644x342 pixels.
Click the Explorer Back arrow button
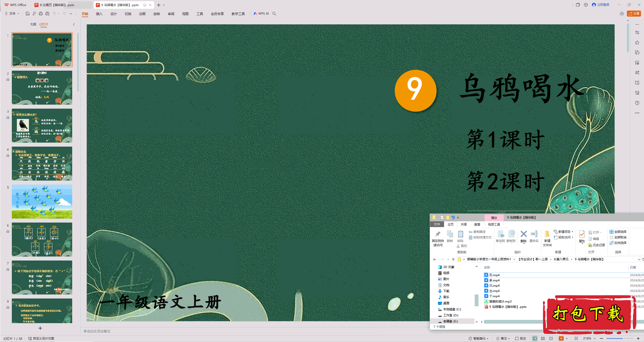point(435,259)
